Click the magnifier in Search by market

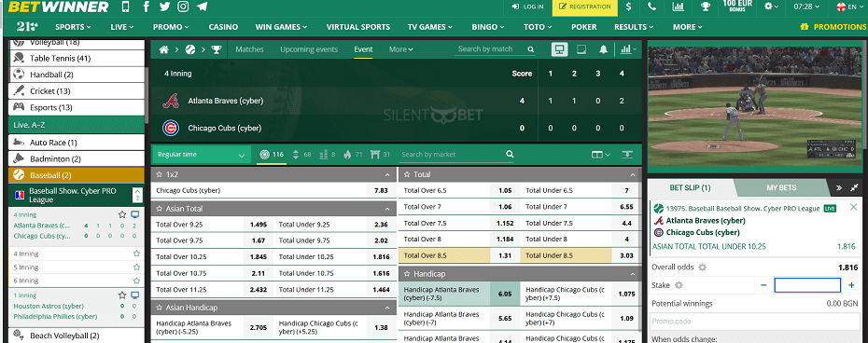(510, 155)
